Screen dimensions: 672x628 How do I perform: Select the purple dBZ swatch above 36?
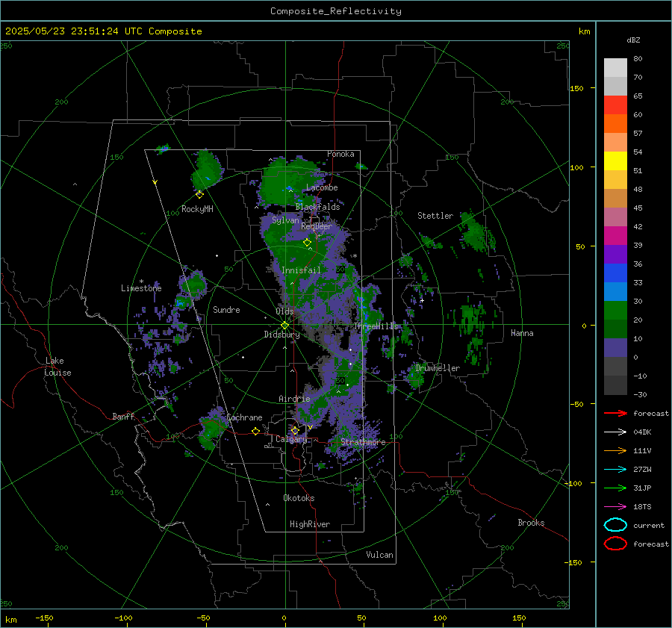[615, 255]
